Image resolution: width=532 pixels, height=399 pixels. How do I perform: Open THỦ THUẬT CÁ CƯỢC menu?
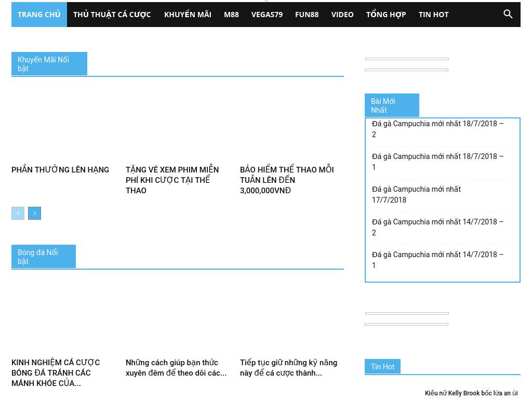(x=112, y=15)
